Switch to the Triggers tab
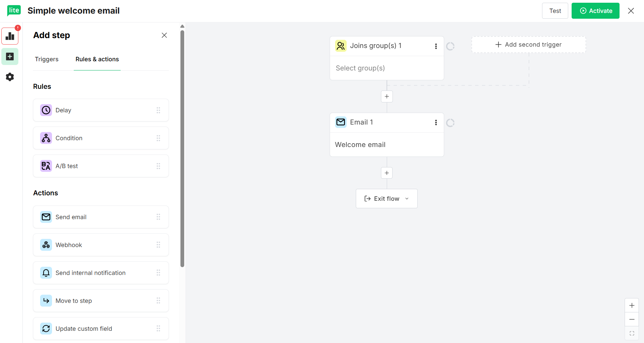Image resolution: width=644 pixels, height=343 pixels. tap(47, 59)
